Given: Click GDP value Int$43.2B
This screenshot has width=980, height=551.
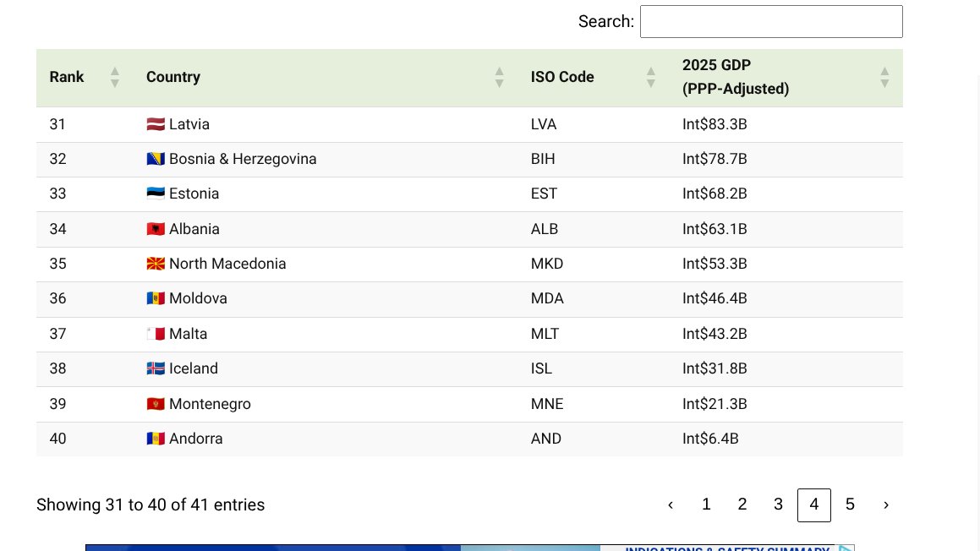Looking at the screenshot, I should click(x=714, y=334).
